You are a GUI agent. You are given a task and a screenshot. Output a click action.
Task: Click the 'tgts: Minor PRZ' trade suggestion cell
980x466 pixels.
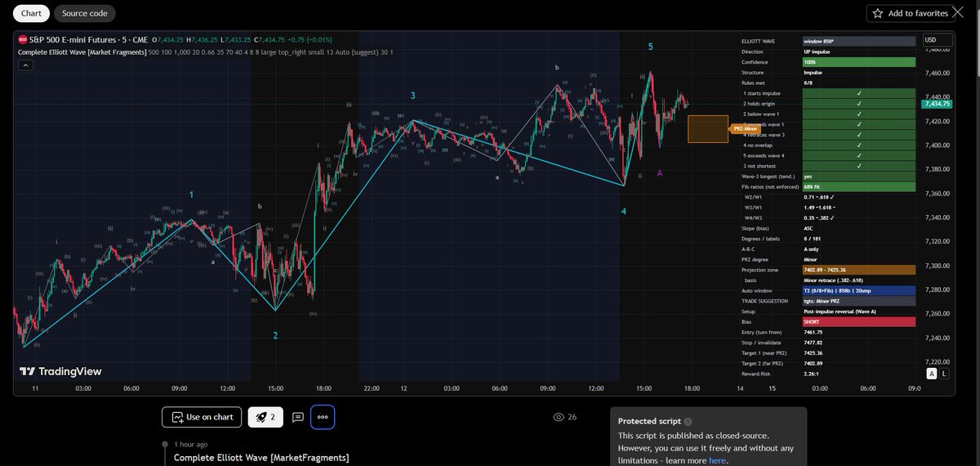(x=858, y=301)
